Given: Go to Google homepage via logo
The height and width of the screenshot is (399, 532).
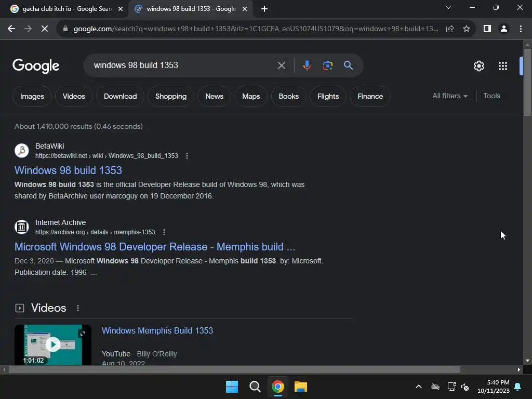Looking at the screenshot, I should 36,66.
